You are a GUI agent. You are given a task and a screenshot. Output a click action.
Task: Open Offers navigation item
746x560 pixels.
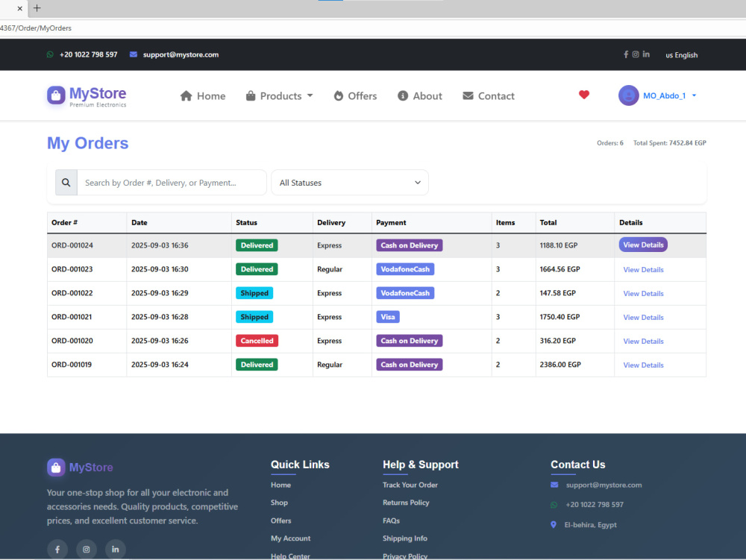(355, 96)
